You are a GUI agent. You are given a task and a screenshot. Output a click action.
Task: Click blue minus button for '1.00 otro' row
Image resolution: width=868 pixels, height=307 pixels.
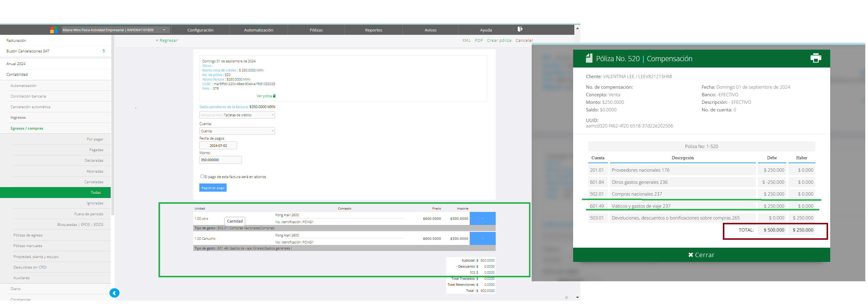coord(482,219)
